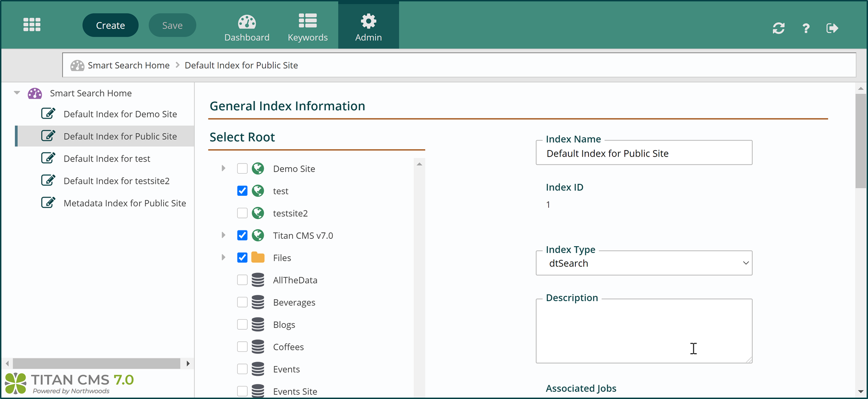Click the Smart Search Home tree root
The height and width of the screenshot is (399, 868).
pyautogui.click(x=91, y=93)
